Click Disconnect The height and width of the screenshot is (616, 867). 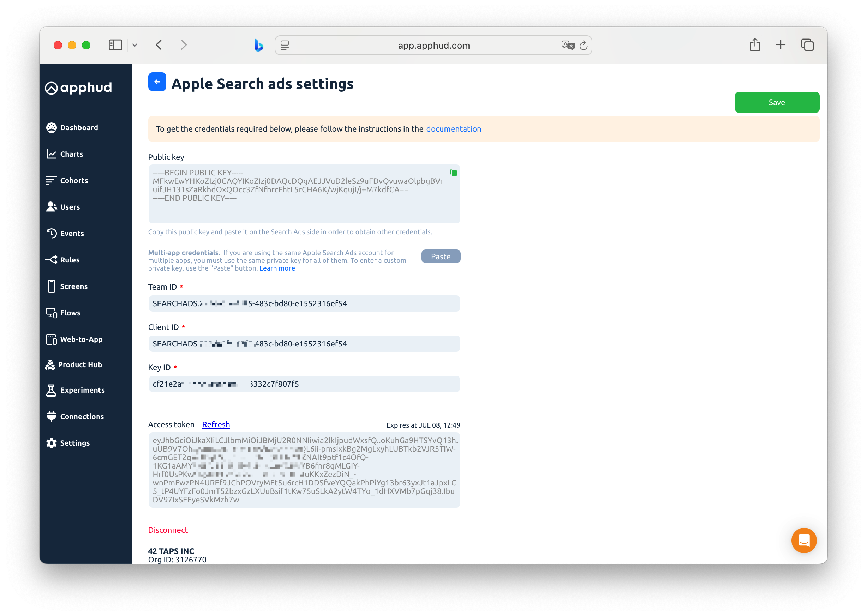tap(168, 530)
